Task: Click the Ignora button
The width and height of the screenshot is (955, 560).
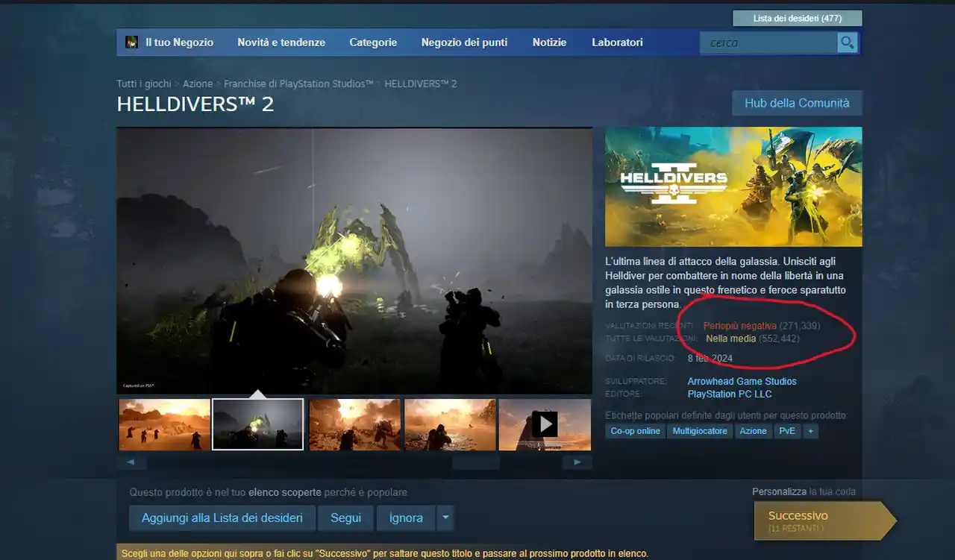Action: tap(406, 517)
